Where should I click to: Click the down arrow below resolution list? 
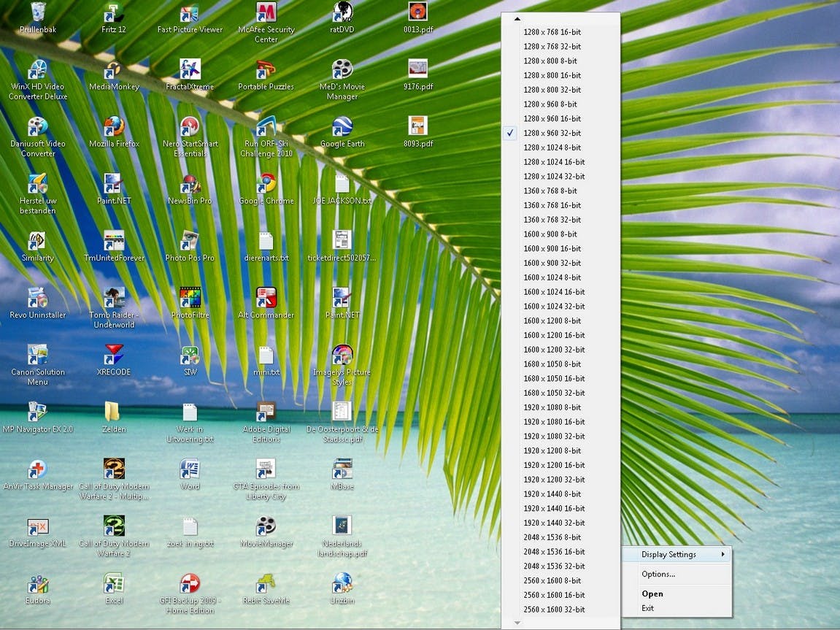point(517,623)
